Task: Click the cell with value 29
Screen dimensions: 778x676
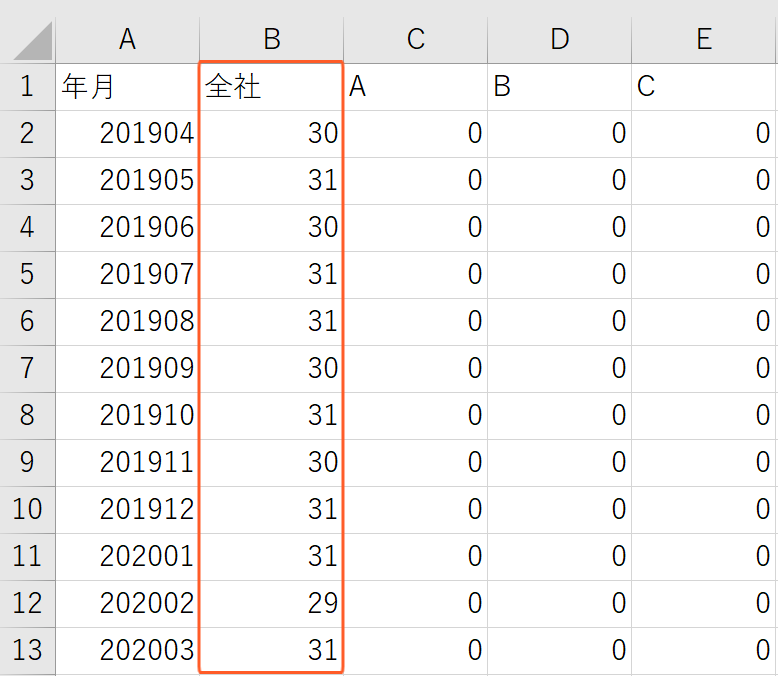Action: (271, 604)
